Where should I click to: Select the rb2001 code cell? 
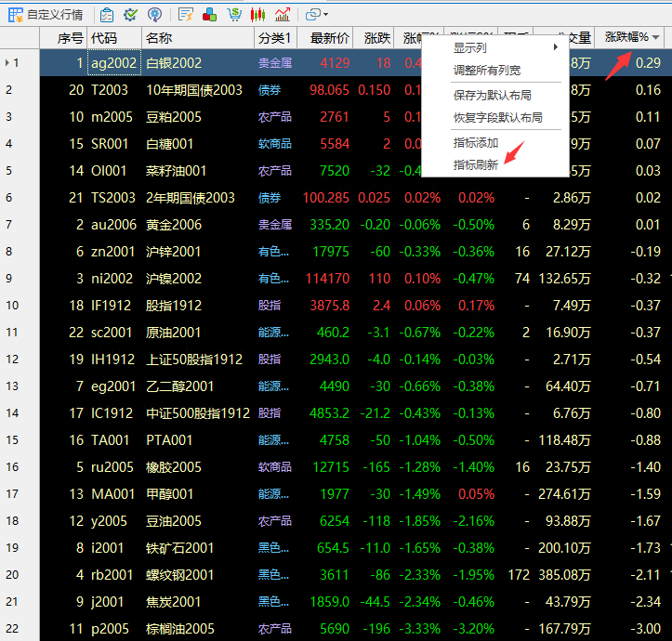(x=112, y=575)
